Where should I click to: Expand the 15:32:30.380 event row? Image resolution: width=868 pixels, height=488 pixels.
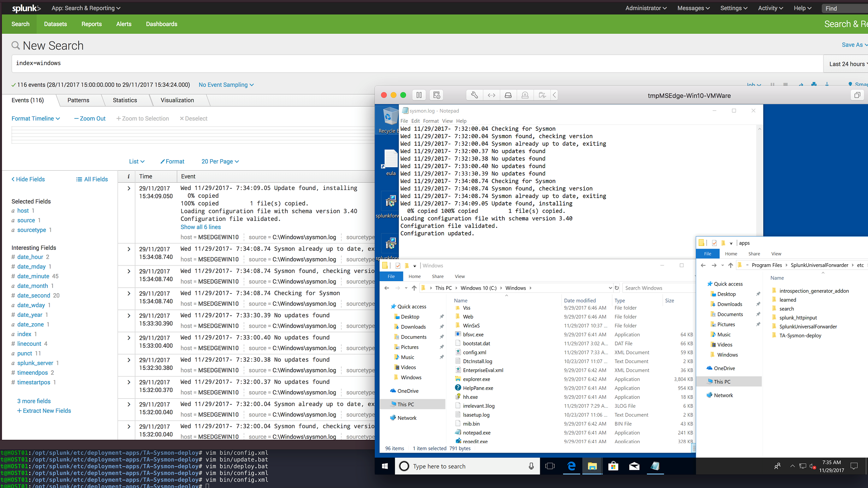[x=129, y=359]
